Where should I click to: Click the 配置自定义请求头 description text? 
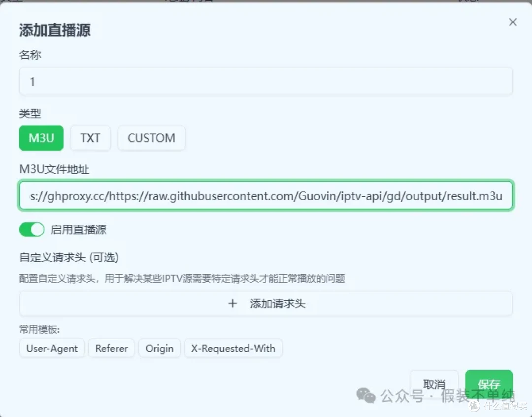(x=182, y=278)
